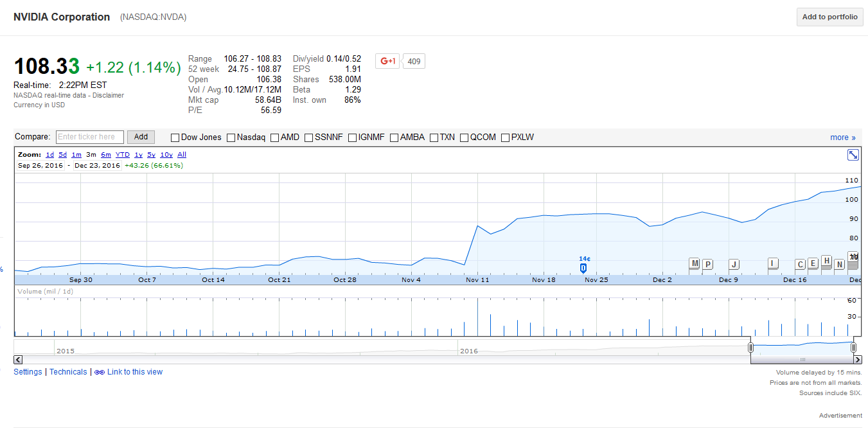868x433 pixels.
Task: Click the left arrow of the timeline scrollbar
Action: (x=18, y=360)
